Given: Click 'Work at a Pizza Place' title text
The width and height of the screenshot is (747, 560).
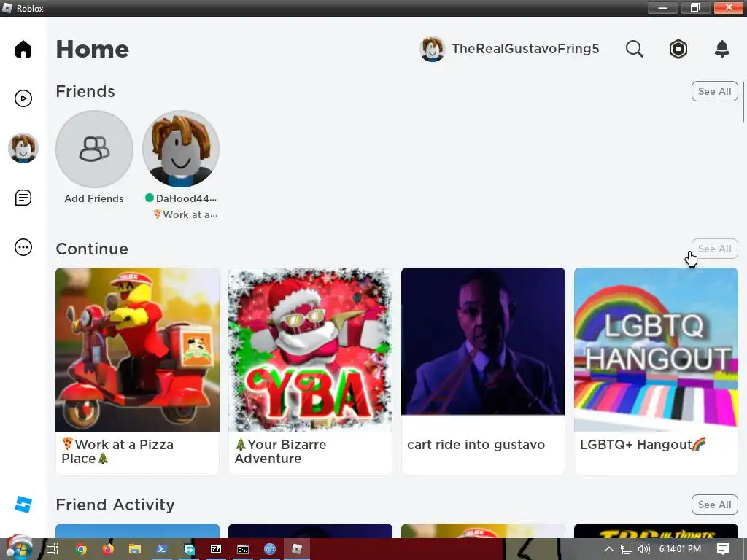Looking at the screenshot, I should pyautogui.click(x=117, y=451).
